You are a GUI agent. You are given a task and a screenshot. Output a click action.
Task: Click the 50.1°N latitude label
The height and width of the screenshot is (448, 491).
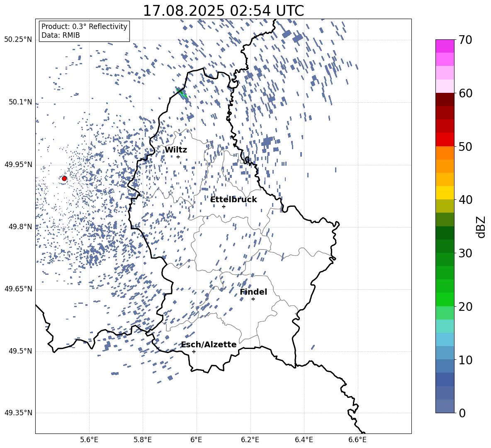tap(20, 102)
